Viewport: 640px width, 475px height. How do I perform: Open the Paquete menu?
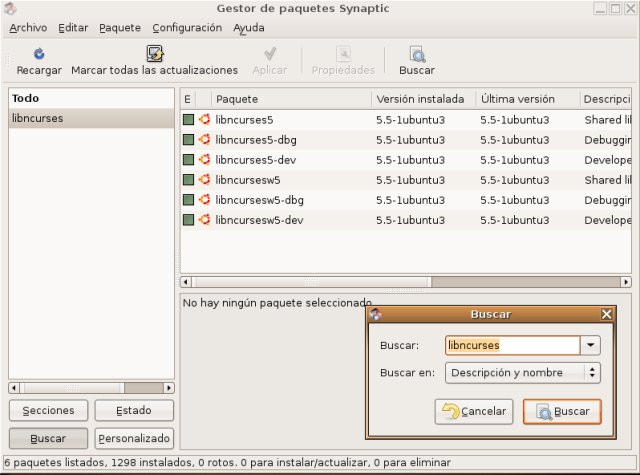click(x=120, y=28)
